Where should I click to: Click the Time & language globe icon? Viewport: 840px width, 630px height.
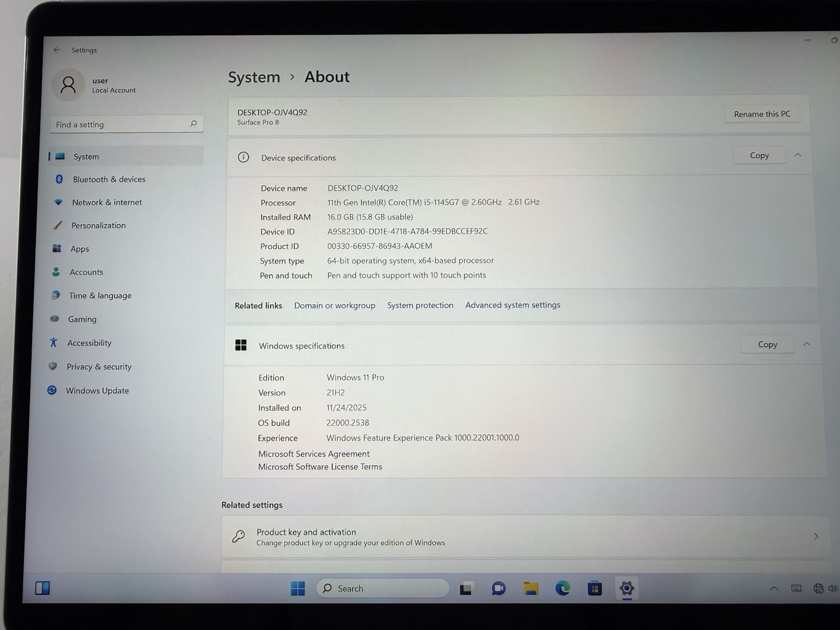[x=55, y=295]
